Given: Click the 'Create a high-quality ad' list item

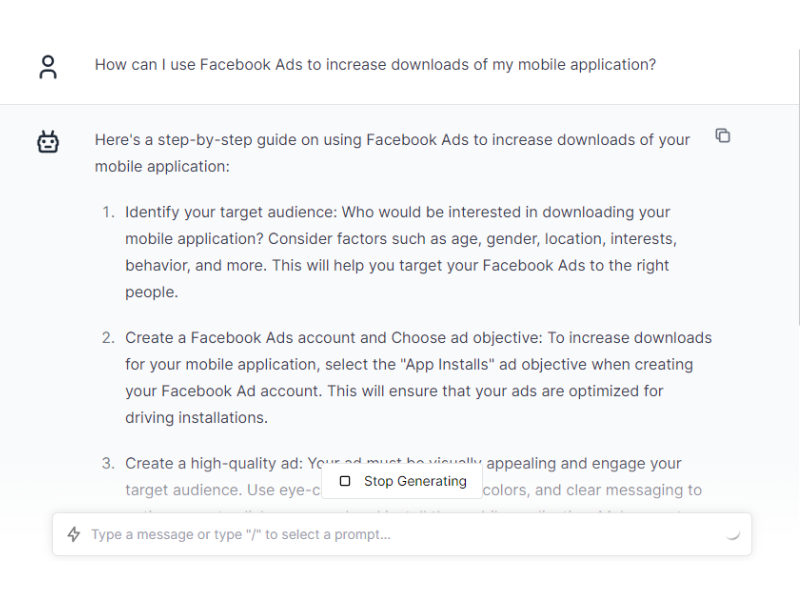Looking at the screenshot, I should tap(403, 482).
